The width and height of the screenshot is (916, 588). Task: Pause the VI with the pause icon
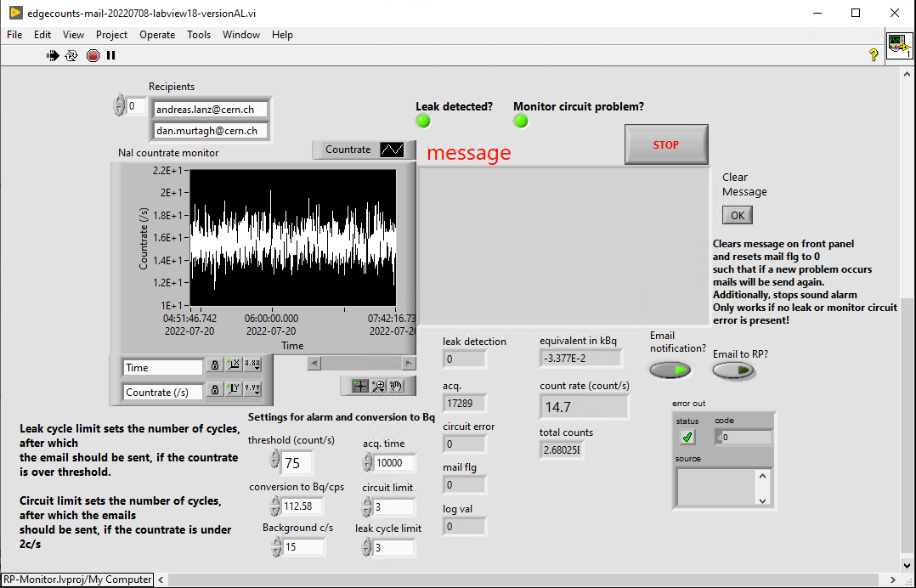click(110, 55)
